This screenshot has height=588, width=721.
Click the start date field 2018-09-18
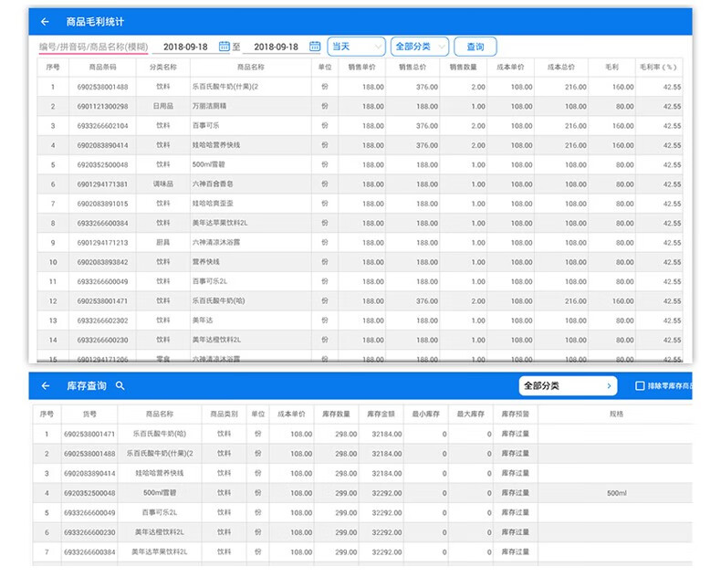[185, 47]
